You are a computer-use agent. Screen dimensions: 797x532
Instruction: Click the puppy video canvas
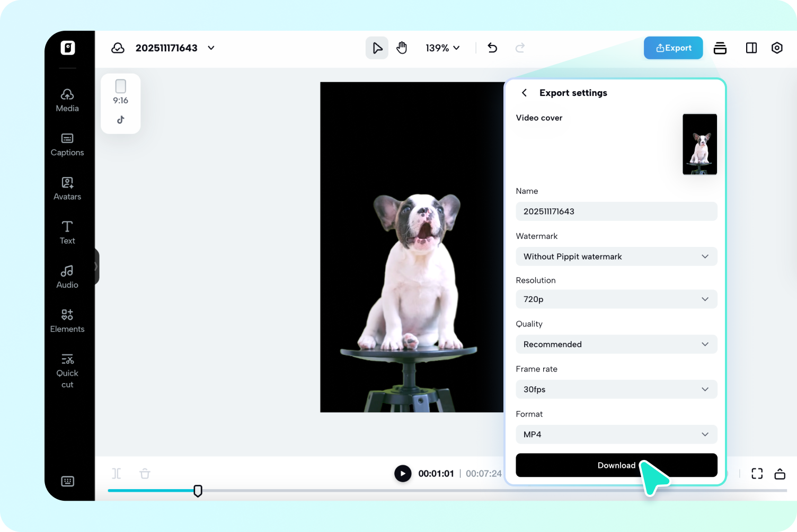click(412, 247)
